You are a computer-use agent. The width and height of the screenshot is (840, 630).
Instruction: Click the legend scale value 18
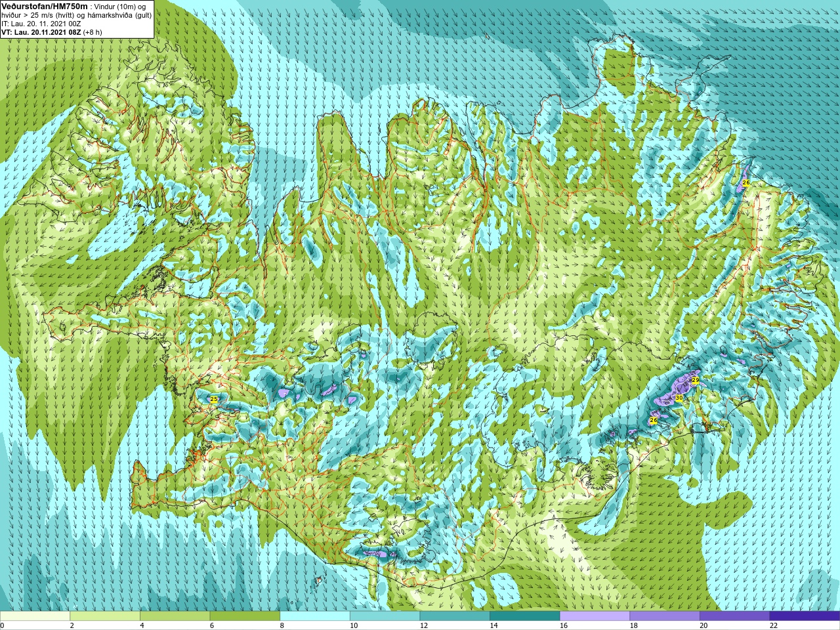tap(634, 625)
